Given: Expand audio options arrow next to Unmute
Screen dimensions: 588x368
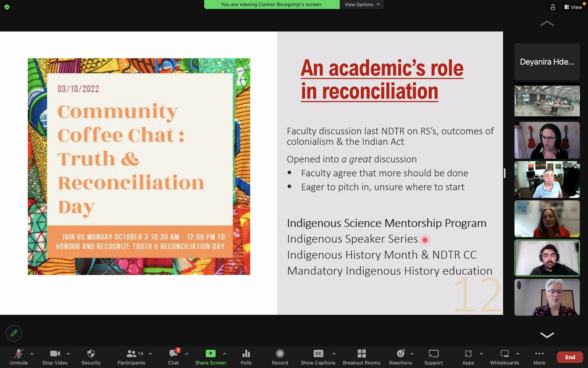Looking at the screenshot, I should click(32, 354).
